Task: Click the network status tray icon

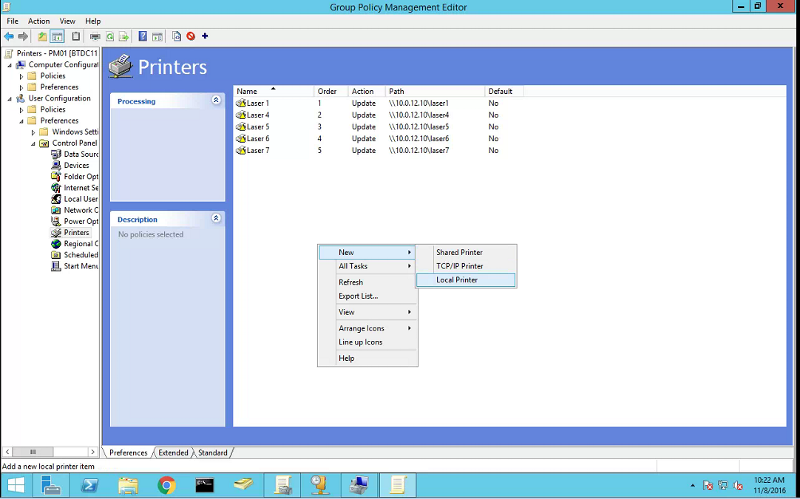Action: pos(723,485)
